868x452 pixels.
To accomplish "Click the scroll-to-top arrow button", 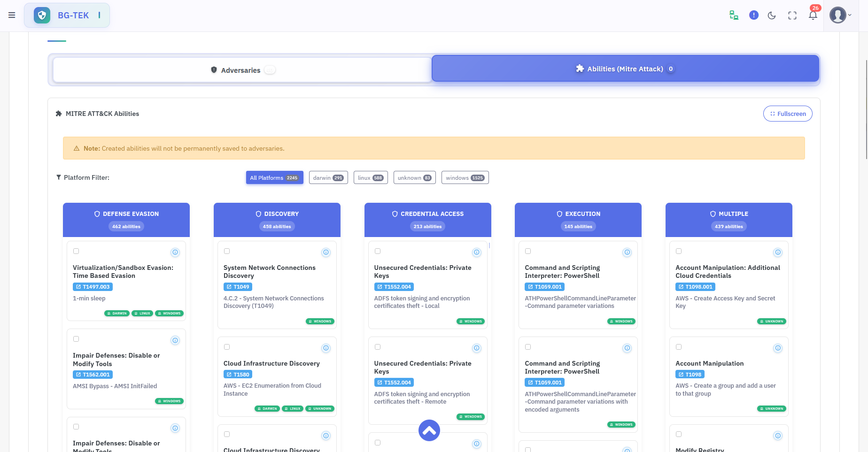I will pos(429,430).
